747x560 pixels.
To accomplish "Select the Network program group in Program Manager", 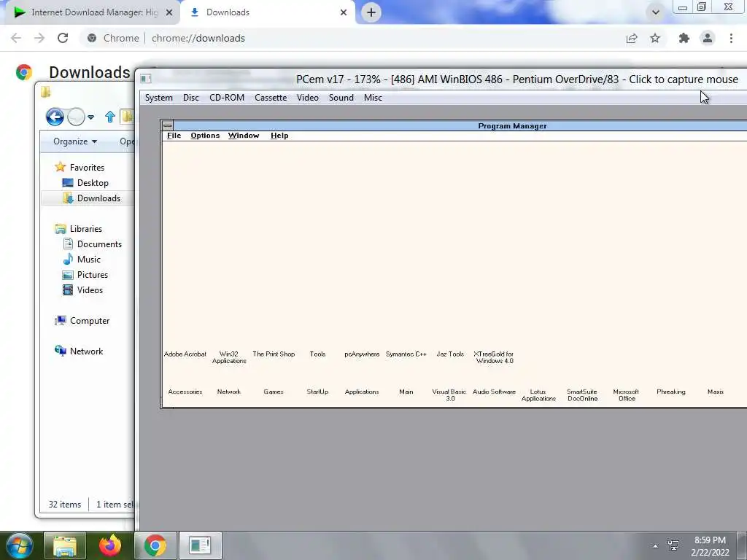I will pyautogui.click(x=228, y=392).
